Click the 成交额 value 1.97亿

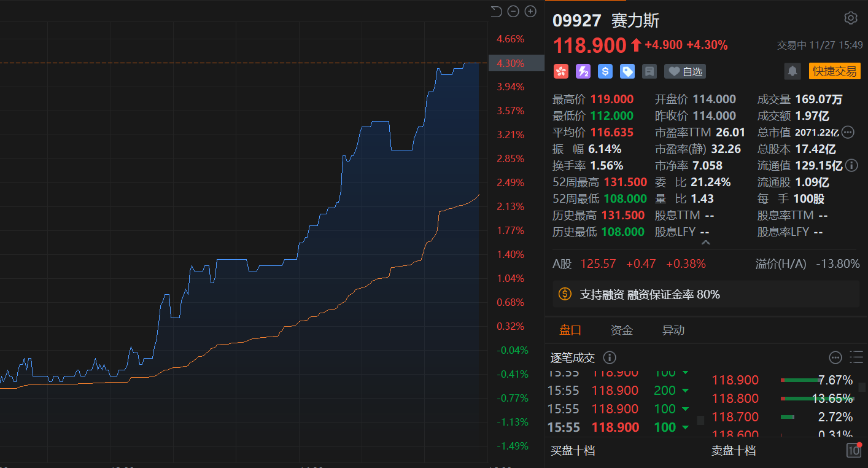tap(813, 115)
